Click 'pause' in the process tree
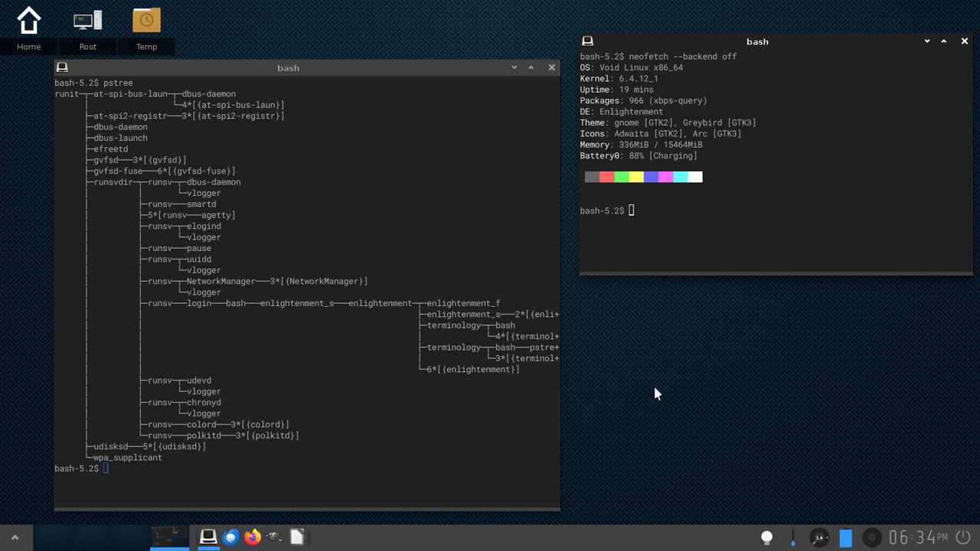 (199, 248)
